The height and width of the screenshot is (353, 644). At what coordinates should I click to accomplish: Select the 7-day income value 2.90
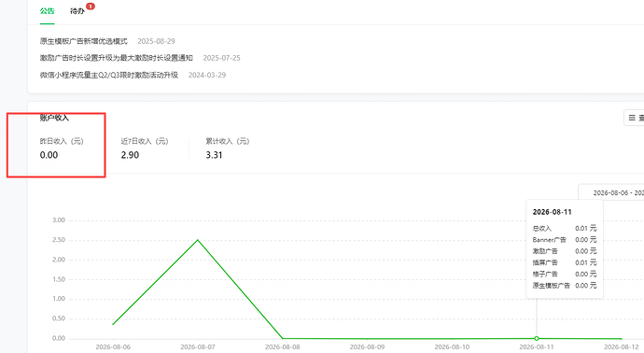click(130, 155)
